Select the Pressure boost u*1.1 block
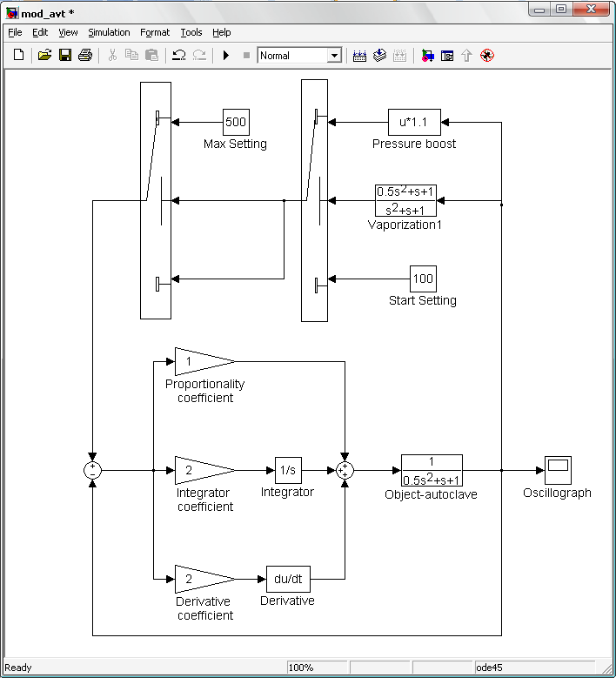This screenshot has height=678, width=616. [x=414, y=122]
